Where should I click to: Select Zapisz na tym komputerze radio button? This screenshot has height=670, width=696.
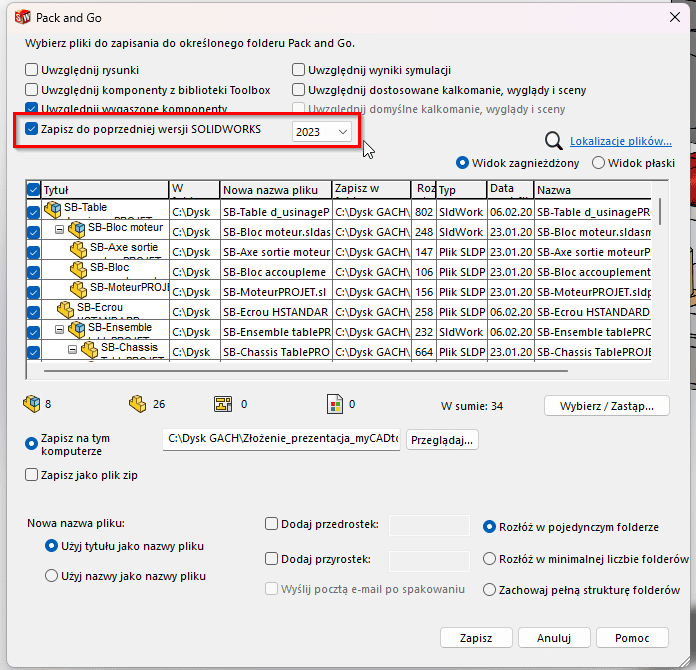pyautogui.click(x=32, y=444)
